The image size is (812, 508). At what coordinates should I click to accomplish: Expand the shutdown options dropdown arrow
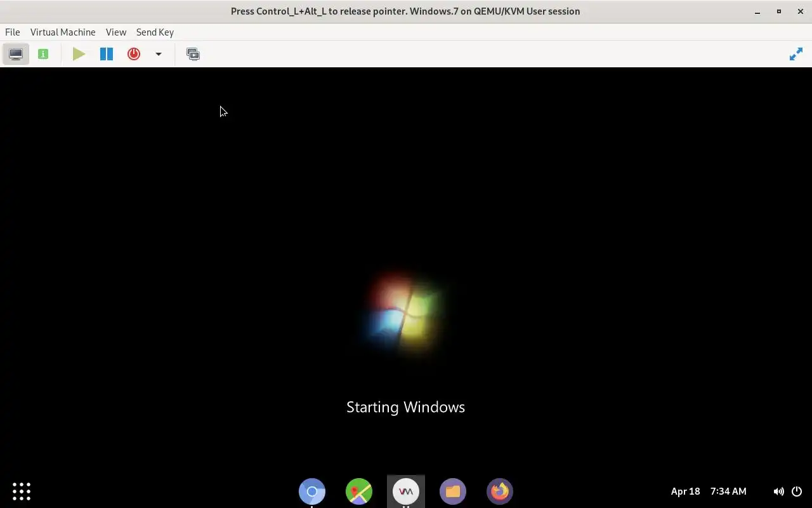tap(159, 54)
